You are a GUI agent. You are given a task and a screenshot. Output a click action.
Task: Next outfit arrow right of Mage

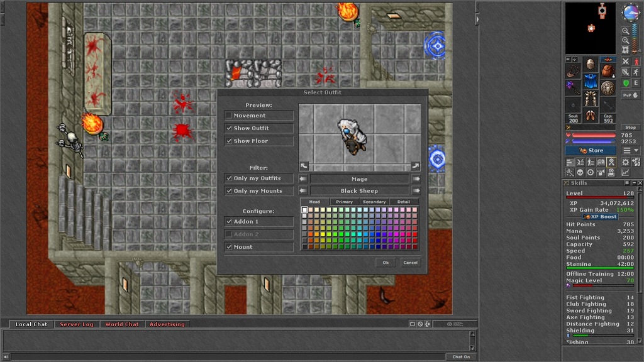point(416,179)
